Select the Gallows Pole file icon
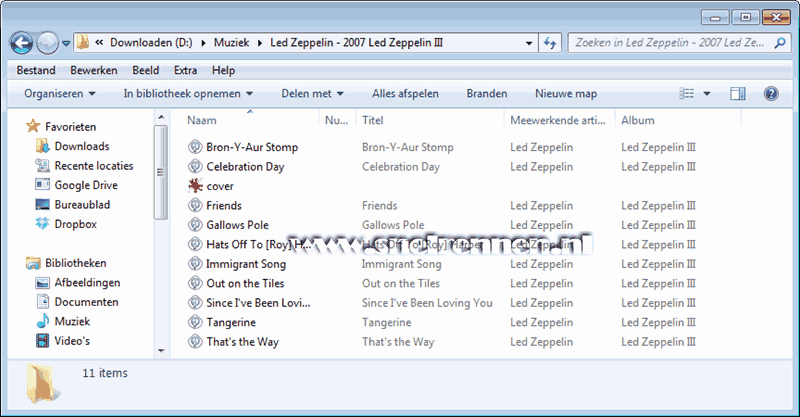This screenshot has height=417, width=800. coord(195,225)
